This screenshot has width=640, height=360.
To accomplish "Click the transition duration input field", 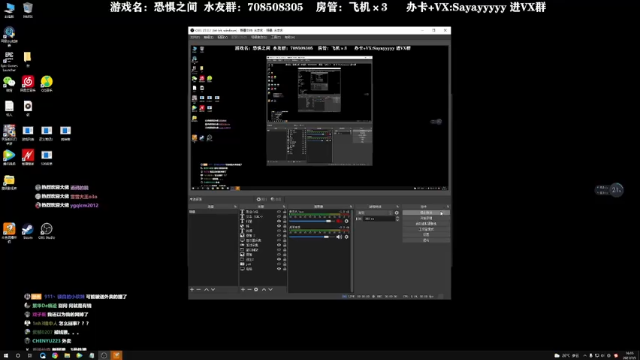I will click(x=379, y=219).
